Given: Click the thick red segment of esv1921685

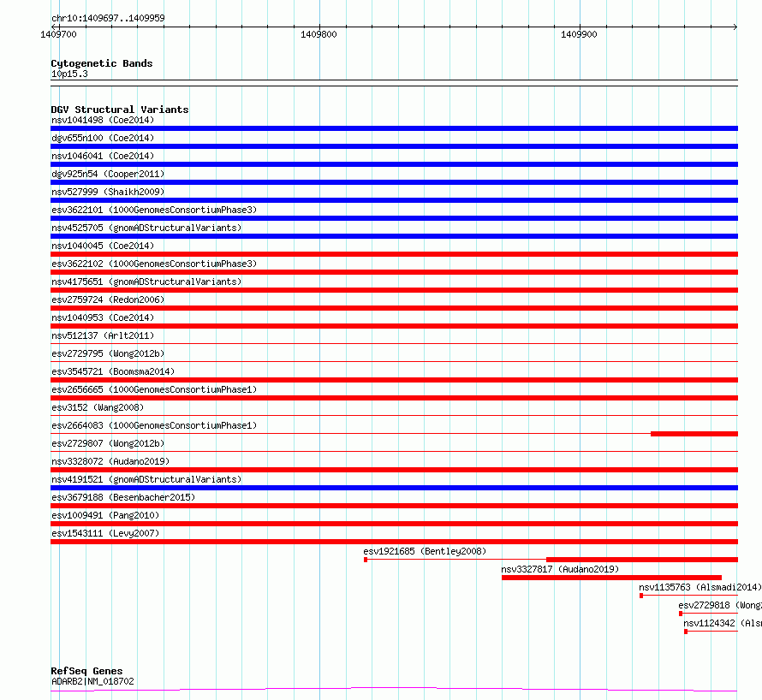Looking at the screenshot, I should pos(642,560).
